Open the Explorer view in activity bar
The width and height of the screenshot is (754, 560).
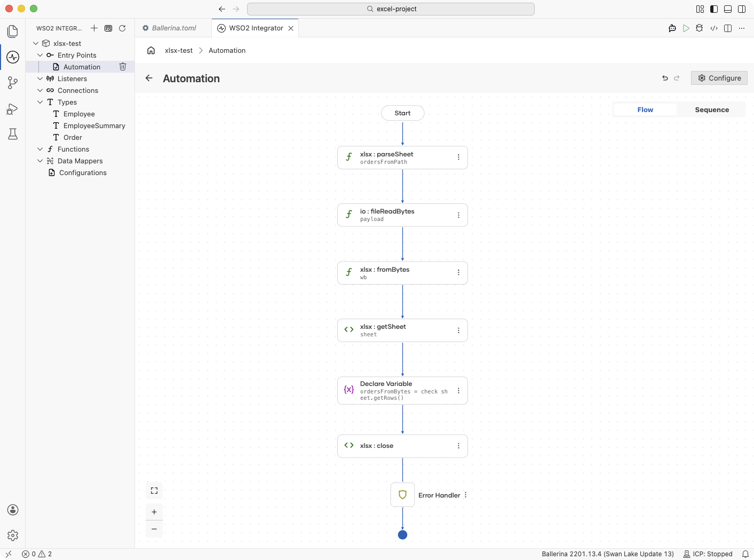pos(13,31)
